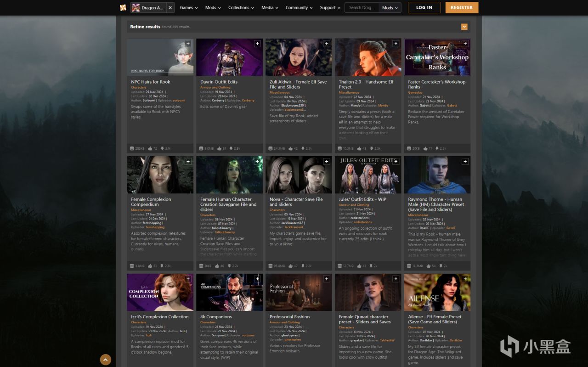Screen dimensions: 588x367
Task: Open the Raymond Thorne thumbnail image
Action: 437,175
